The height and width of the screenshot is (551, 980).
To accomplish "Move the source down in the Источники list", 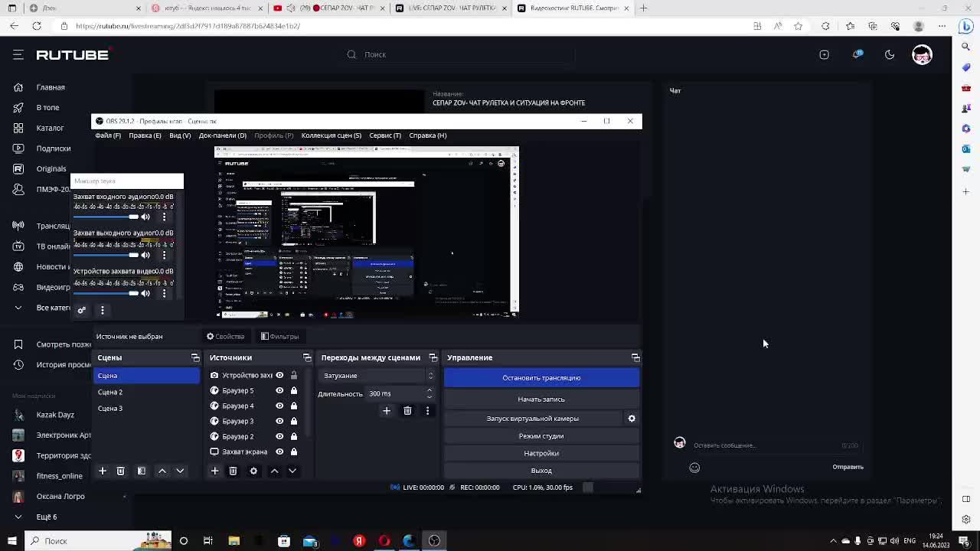I will tap(292, 471).
